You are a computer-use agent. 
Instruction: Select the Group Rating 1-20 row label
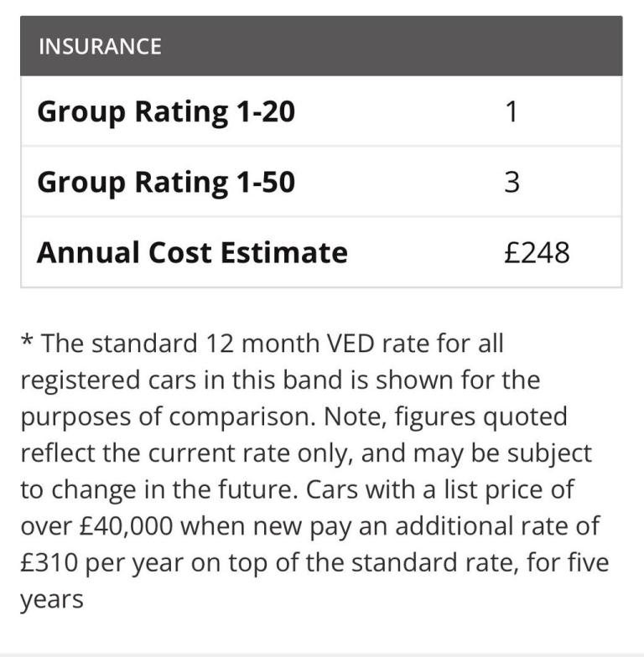[166, 111]
